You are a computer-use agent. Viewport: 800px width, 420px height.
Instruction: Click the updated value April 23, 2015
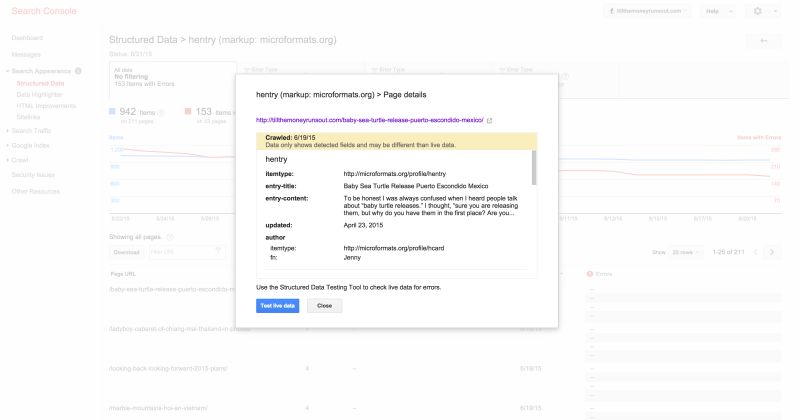click(x=363, y=225)
